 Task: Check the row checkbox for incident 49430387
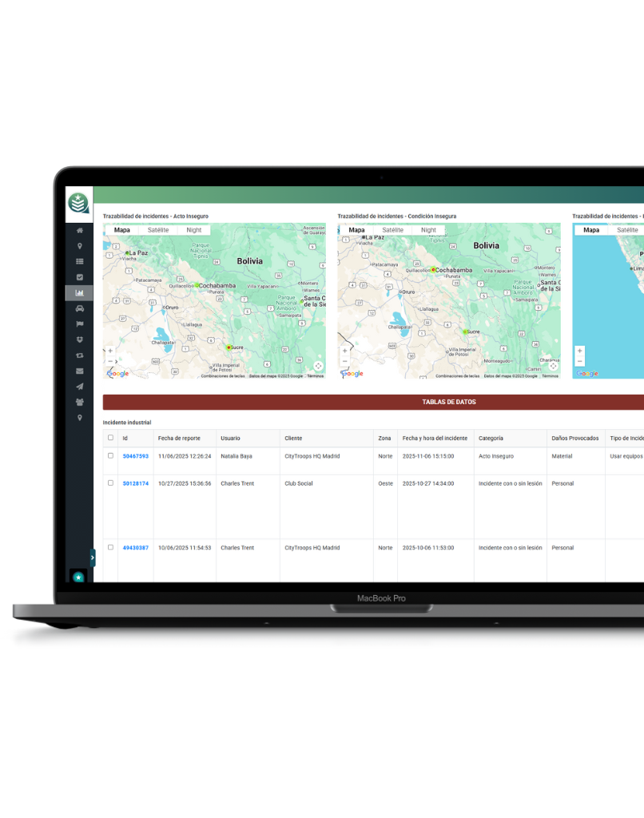[110, 547]
